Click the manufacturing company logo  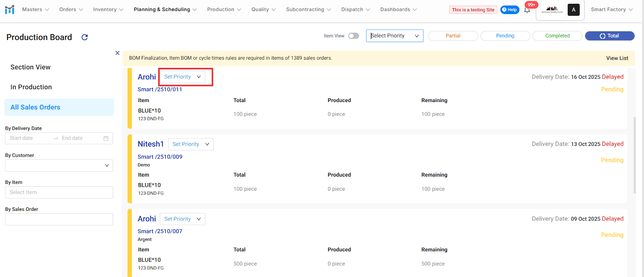coord(552,10)
